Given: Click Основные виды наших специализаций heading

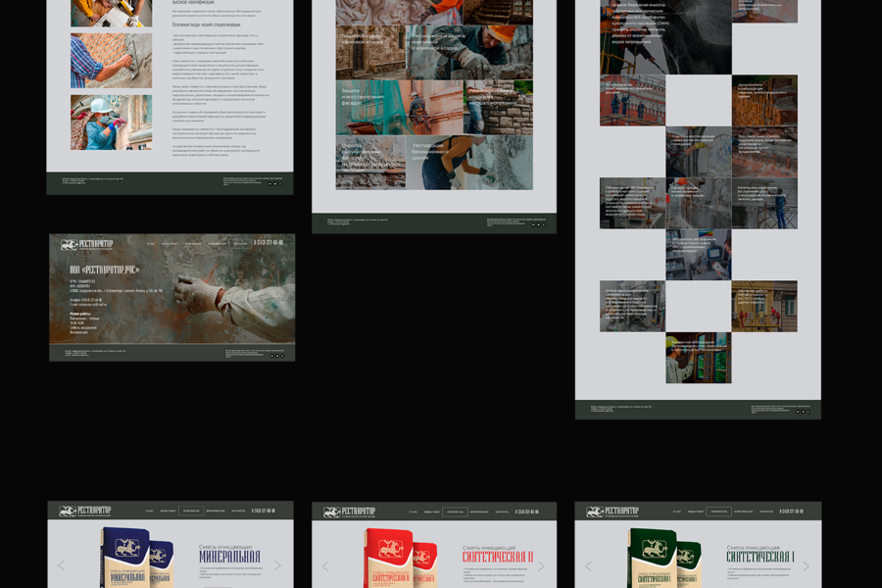Looking at the screenshot, I should tap(207, 24).
